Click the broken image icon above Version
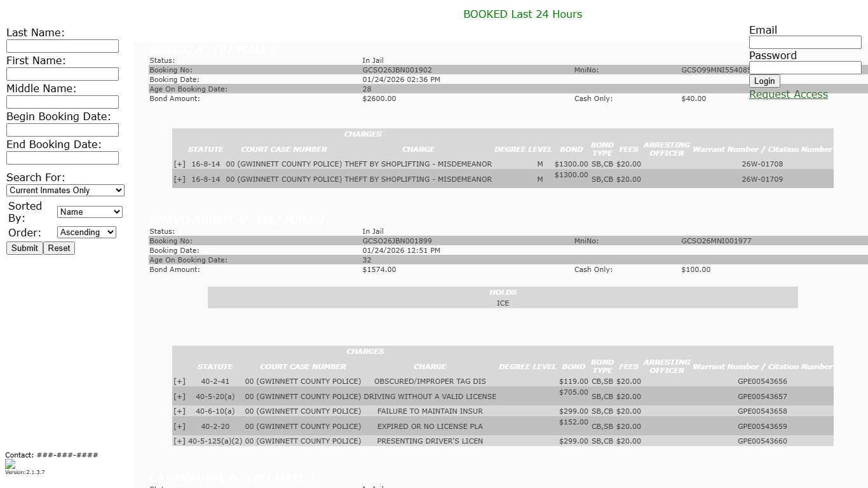The image size is (868, 488). pyautogui.click(x=10, y=464)
